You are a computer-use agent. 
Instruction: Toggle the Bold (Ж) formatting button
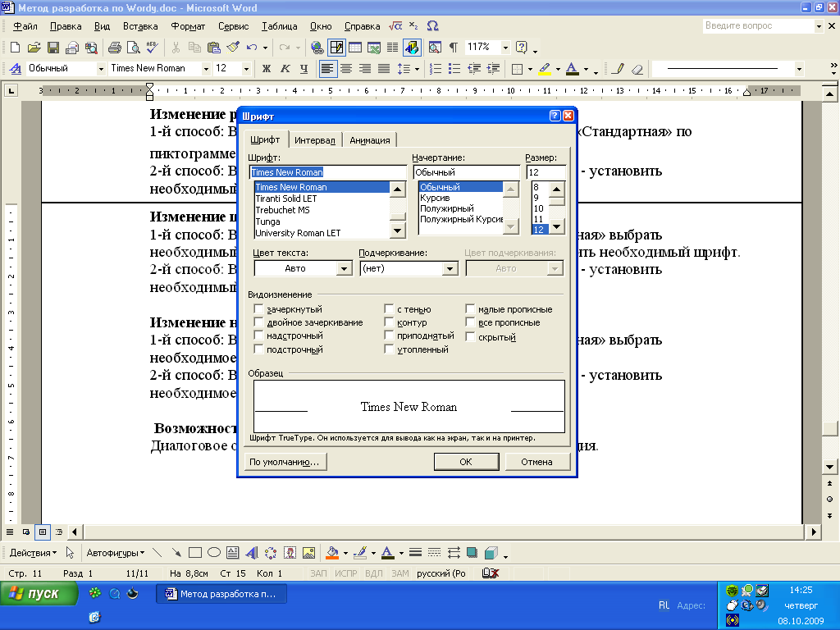(x=266, y=69)
